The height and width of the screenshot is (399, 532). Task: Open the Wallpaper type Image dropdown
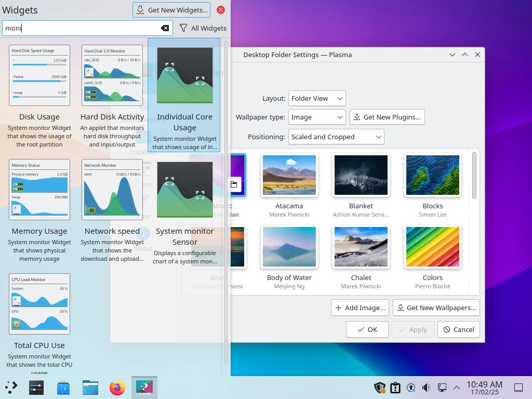[x=317, y=117]
